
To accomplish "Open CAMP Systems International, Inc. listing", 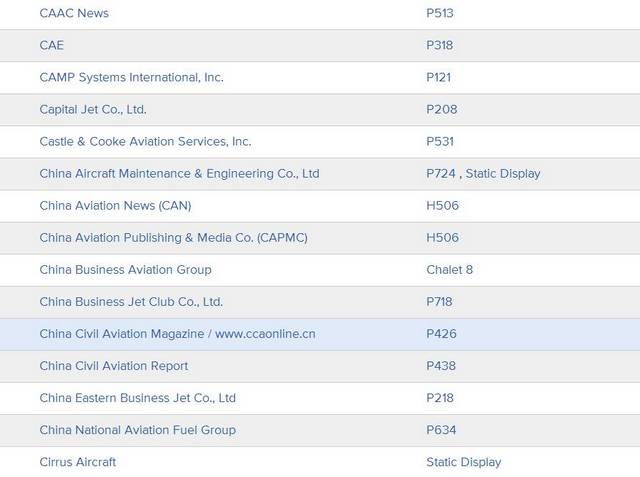I will pos(131,77).
